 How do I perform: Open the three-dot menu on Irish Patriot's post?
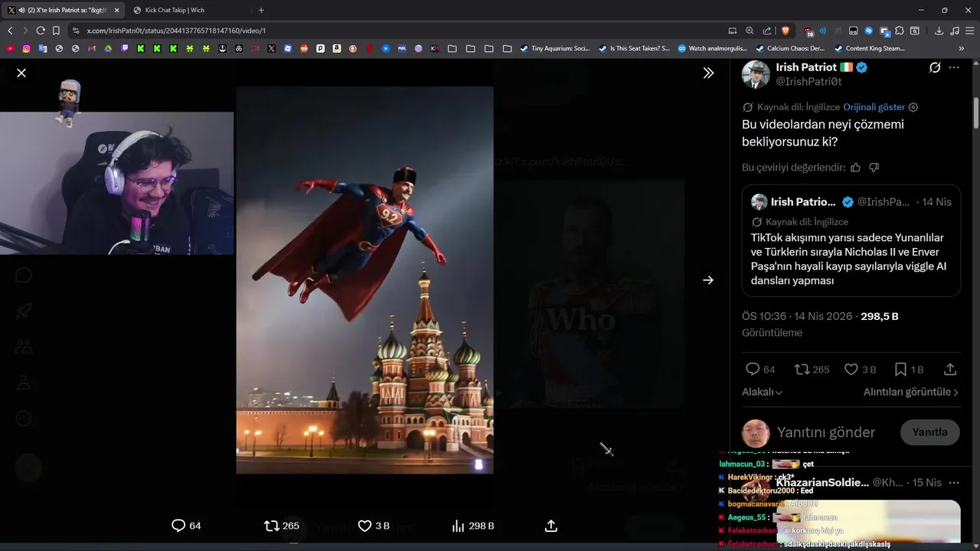coord(954,67)
